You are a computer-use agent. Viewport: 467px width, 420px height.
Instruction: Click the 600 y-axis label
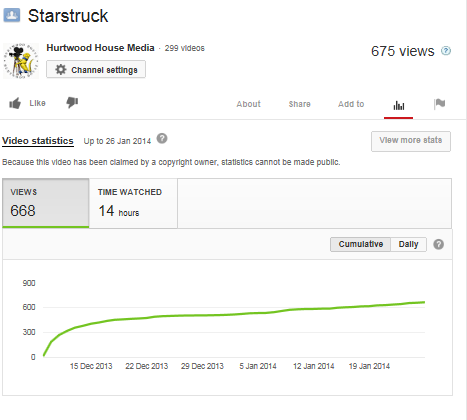(29, 307)
